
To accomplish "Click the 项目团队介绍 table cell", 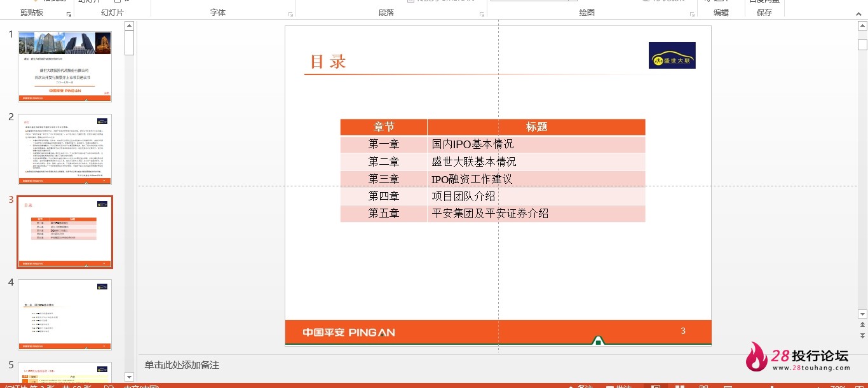I will [x=536, y=196].
